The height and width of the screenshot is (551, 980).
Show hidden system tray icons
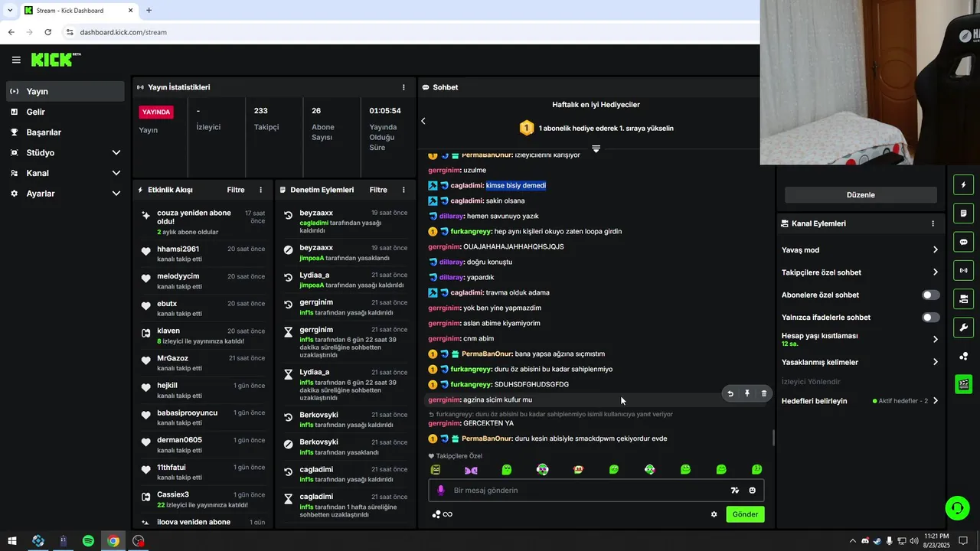click(x=853, y=541)
